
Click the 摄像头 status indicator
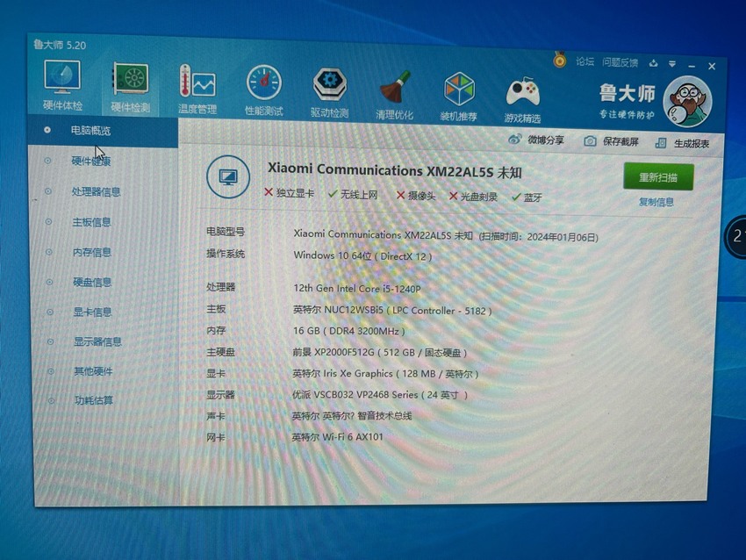click(415, 196)
